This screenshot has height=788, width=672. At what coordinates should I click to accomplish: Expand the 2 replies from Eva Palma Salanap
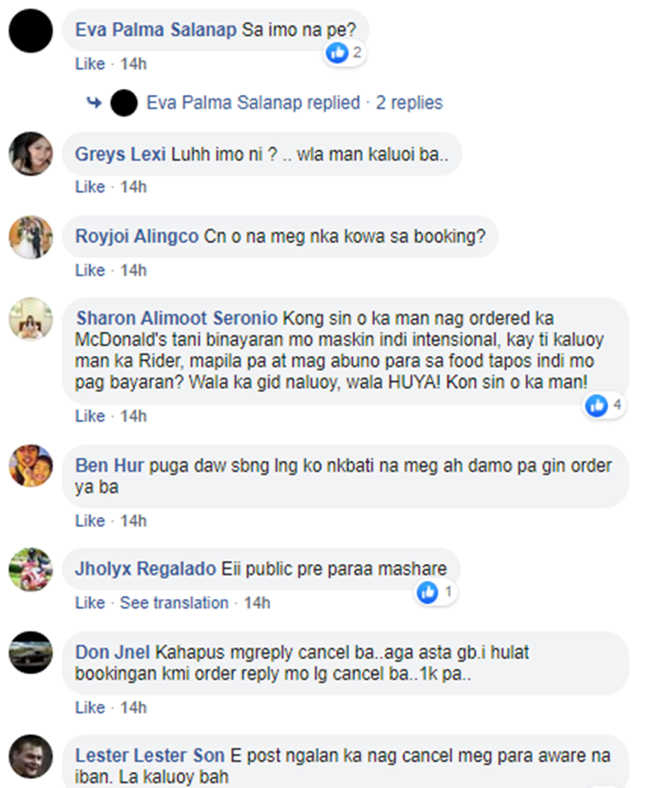point(294,102)
